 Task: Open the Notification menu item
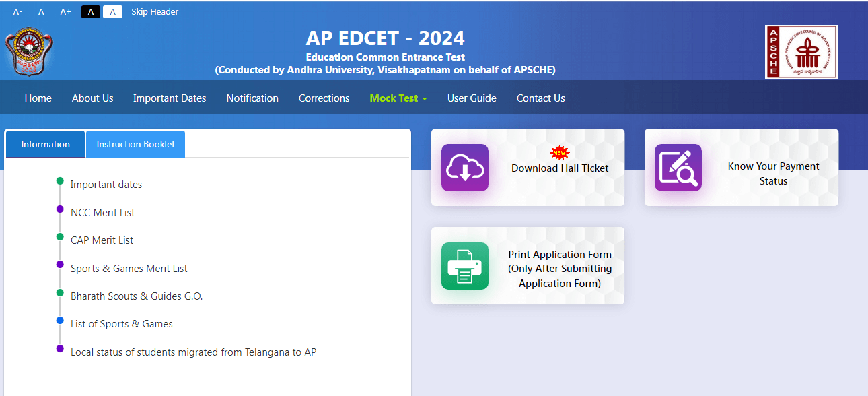click(x=252, y=98)
